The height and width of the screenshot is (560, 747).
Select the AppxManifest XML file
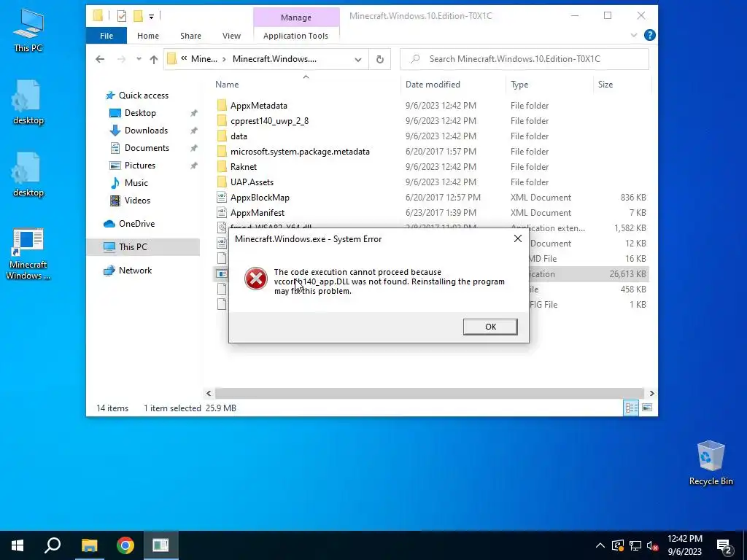pyautogui.click(x=258, y=212)
